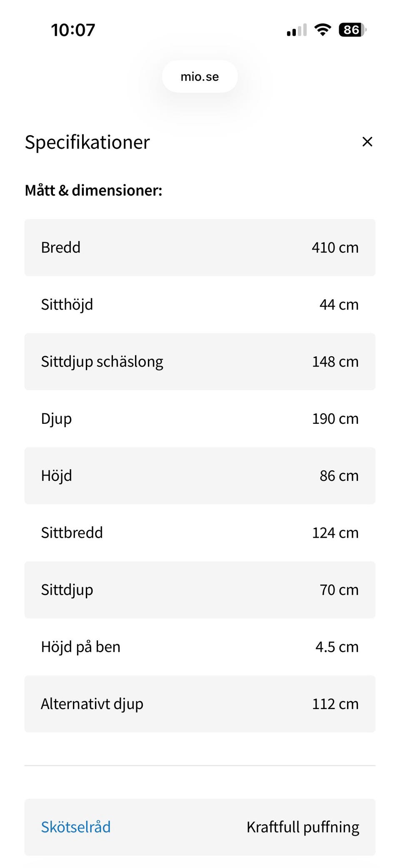Select the Bredd label

[x=61, y=247]
